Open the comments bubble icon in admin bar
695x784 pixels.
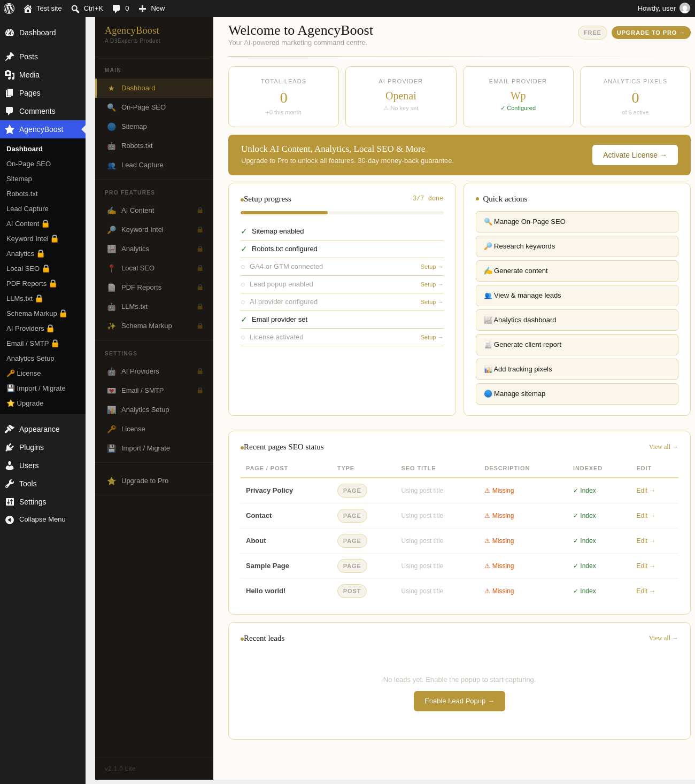point(116,9)
